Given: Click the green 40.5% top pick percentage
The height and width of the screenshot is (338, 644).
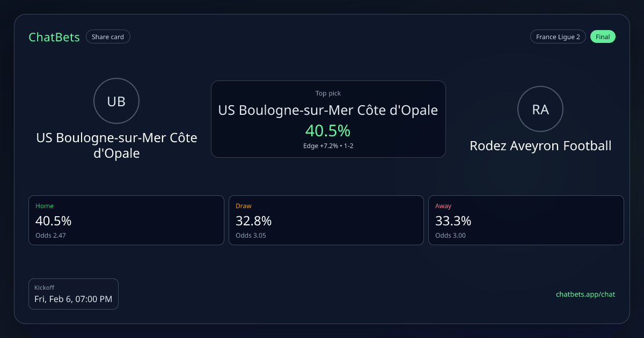Looking at the screenshot, I should click(328, 130).
